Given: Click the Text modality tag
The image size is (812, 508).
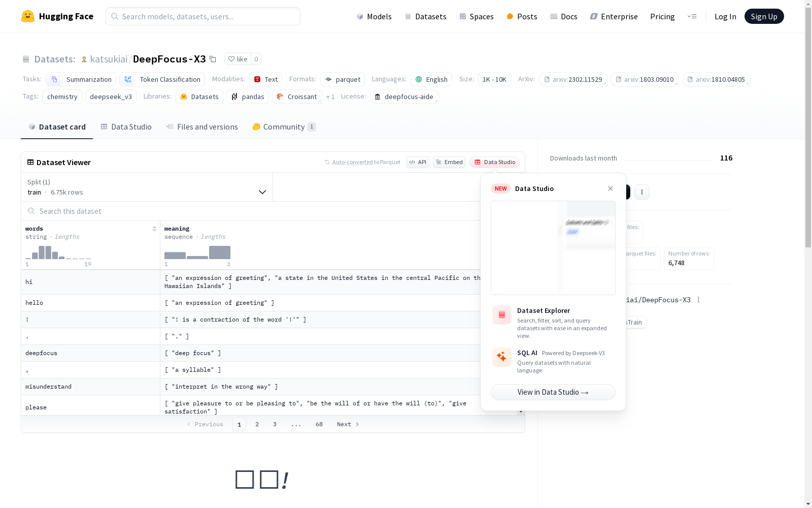Looking at the screenshot, I should click(x=265, y=79).
